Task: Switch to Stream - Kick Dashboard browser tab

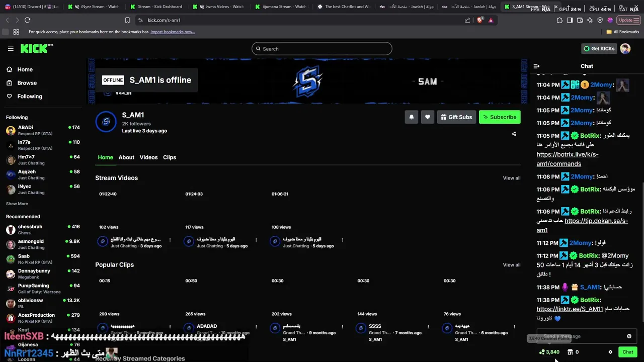Action: (x=156, y=7)
